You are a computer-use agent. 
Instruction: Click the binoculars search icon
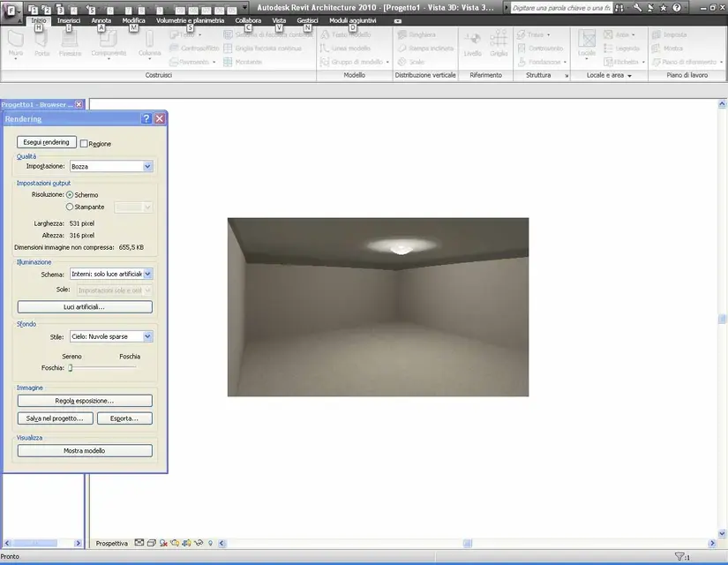tap(619, 8)
